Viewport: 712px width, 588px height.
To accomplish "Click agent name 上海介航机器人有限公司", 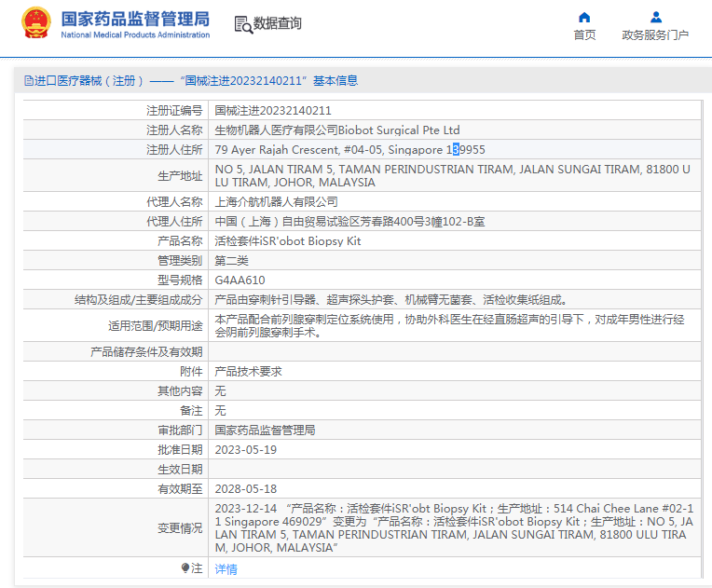I will [276, 201].
